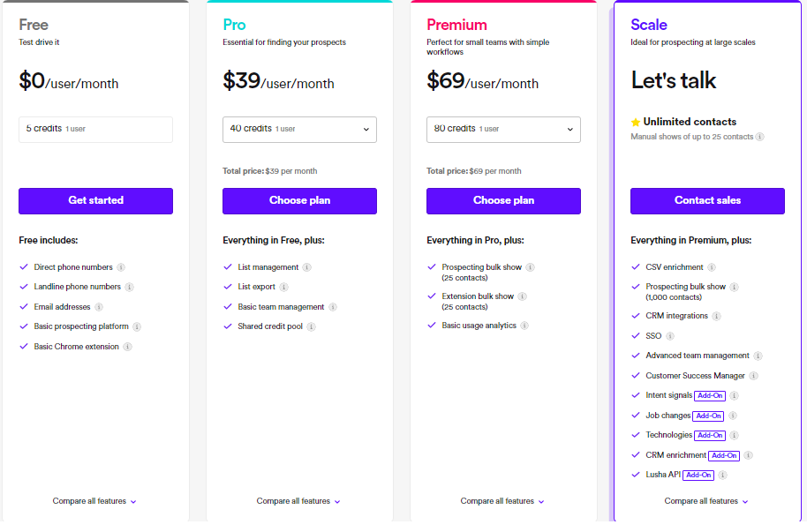Open info tooltip for Customer Success Manager
Screen dimensions: 807x532
(753, 376)
